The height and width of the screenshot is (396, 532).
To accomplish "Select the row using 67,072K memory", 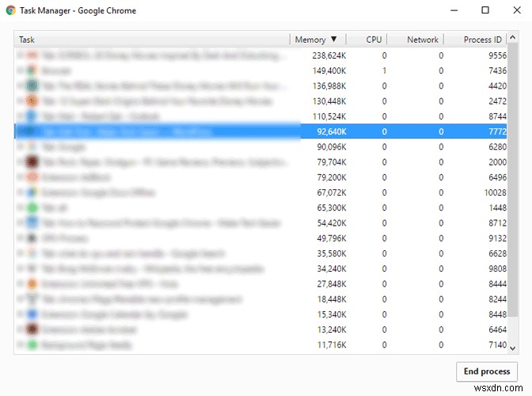I will (x=260, y=192).
